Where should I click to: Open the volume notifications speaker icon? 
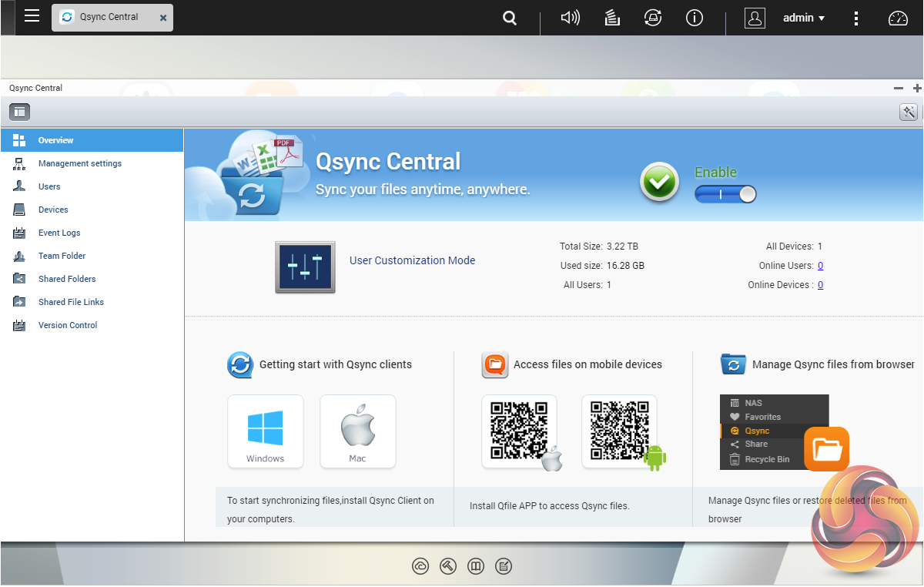click(570, 18)
